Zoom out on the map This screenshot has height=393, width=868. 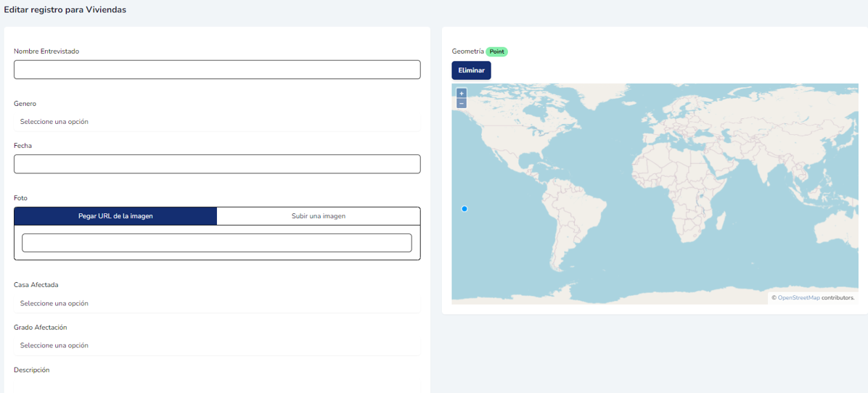462,104
